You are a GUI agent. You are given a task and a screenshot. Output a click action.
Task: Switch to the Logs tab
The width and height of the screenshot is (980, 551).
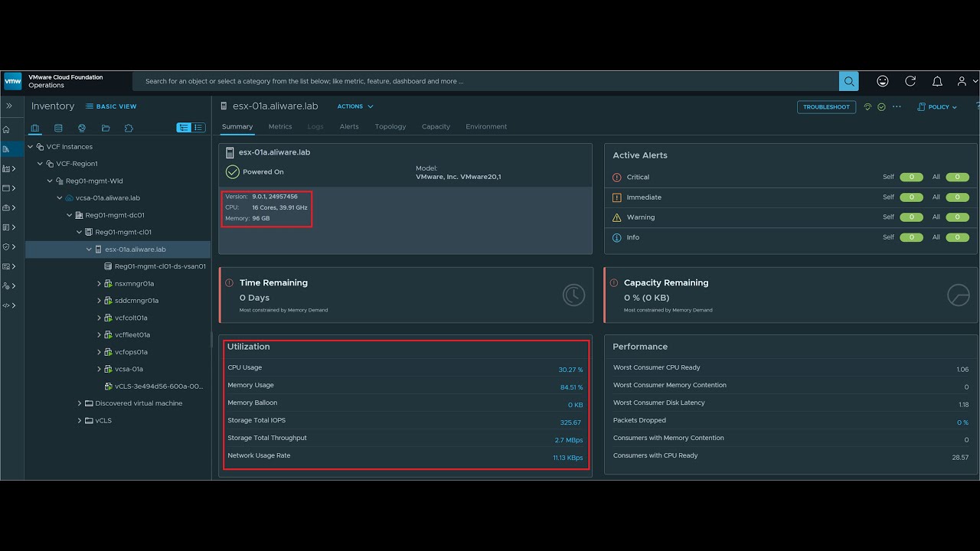[315, 126]
